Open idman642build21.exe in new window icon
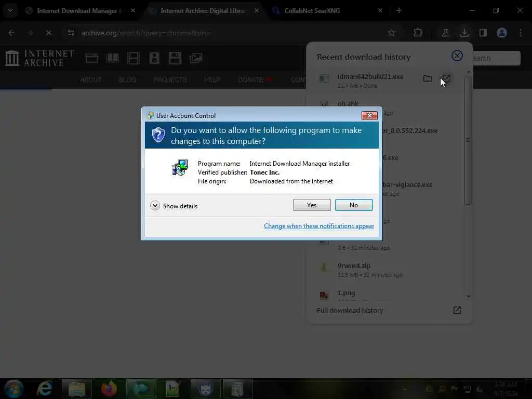Viewport: 532px width, 399px height. coord(446,79)
